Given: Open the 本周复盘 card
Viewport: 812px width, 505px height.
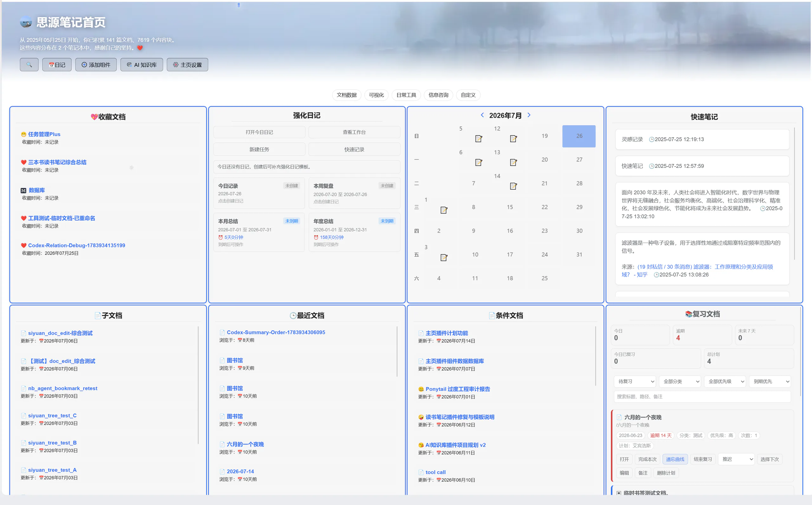Looking at the screenshot, I should (x=355, y=193).
